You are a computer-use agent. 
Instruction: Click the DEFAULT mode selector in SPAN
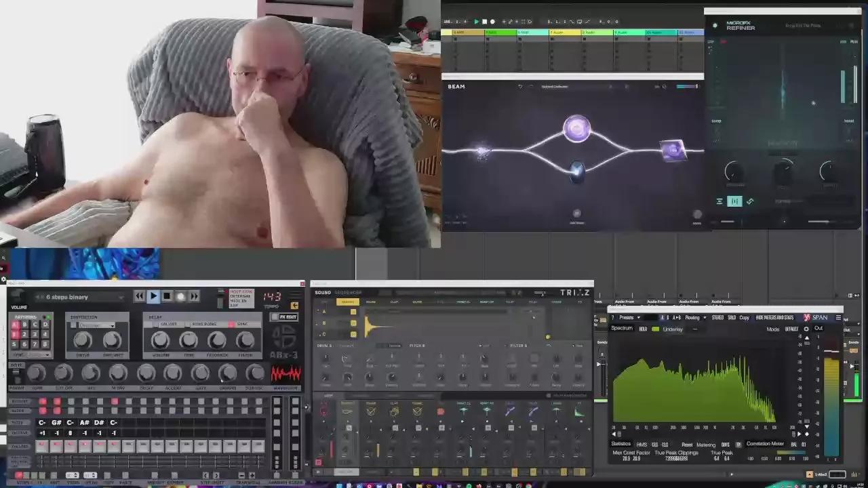point(791,329)
